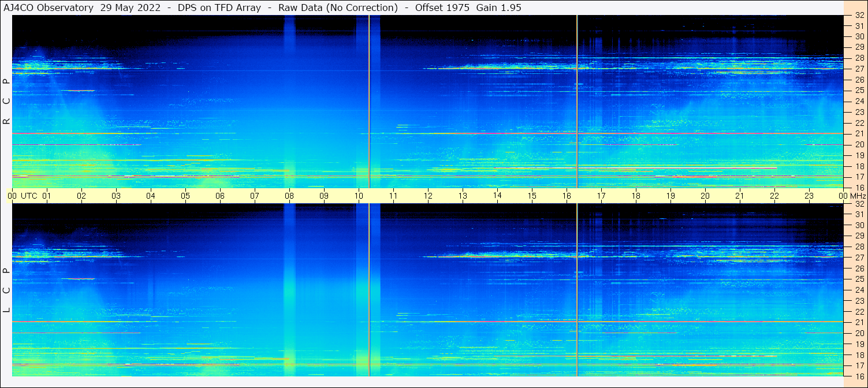Click the 15 hour tick label

[x=532, y=196]
